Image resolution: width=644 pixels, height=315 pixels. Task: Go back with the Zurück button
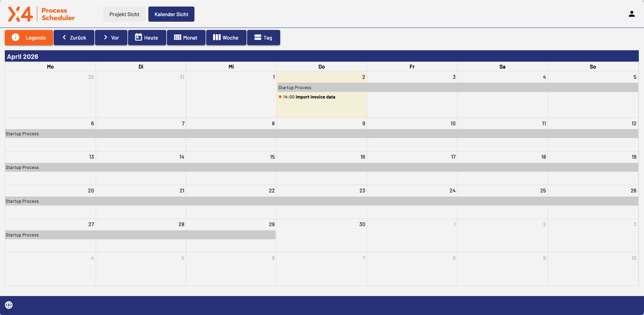(74, 38)
